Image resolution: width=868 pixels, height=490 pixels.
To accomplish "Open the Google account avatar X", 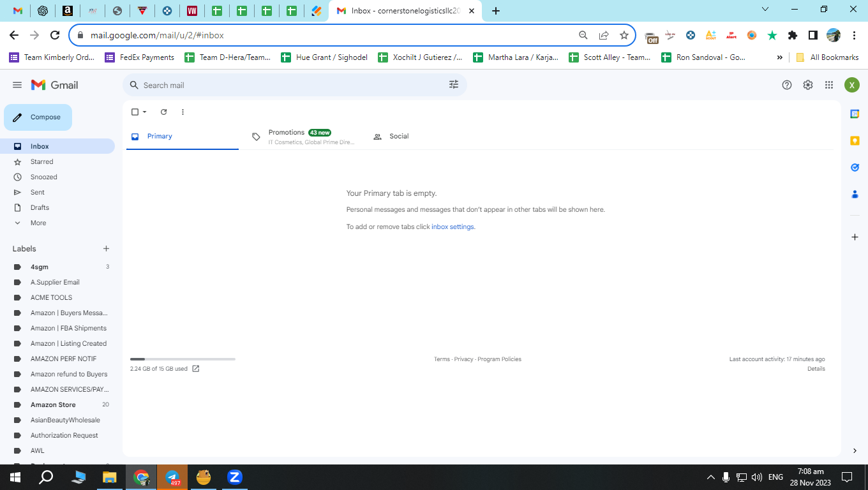I will coord(852,85).
